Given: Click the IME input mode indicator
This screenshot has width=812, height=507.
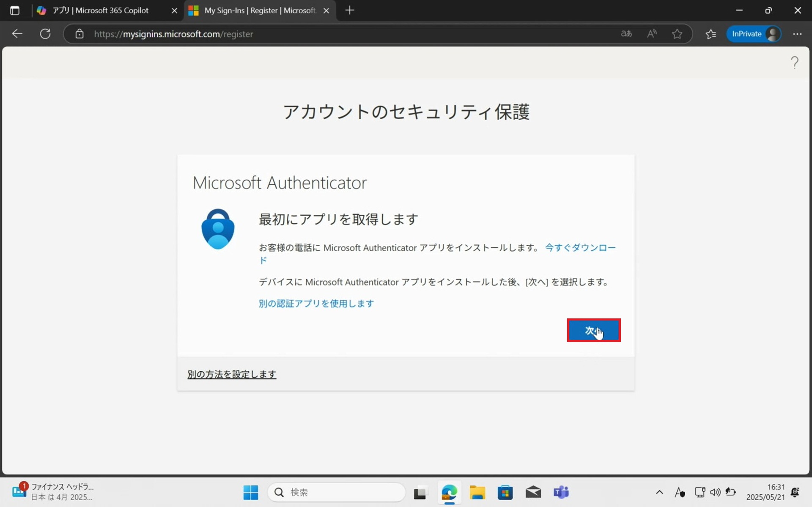Looking at the screenshot, I should click(x=680, y=492).
